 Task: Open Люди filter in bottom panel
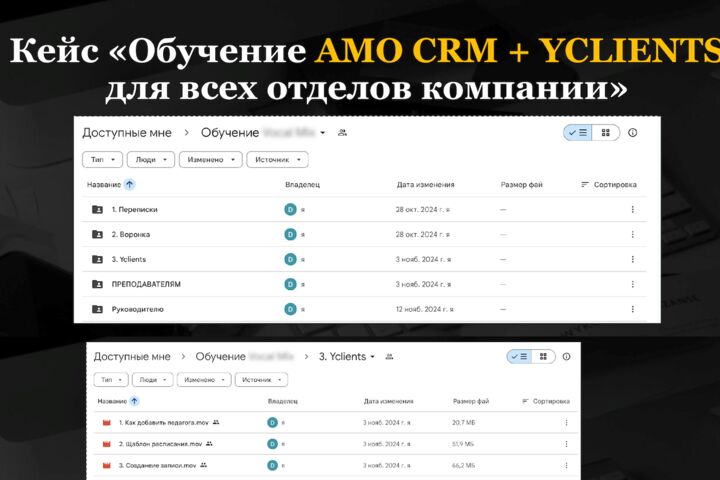(x=152, y=380)
